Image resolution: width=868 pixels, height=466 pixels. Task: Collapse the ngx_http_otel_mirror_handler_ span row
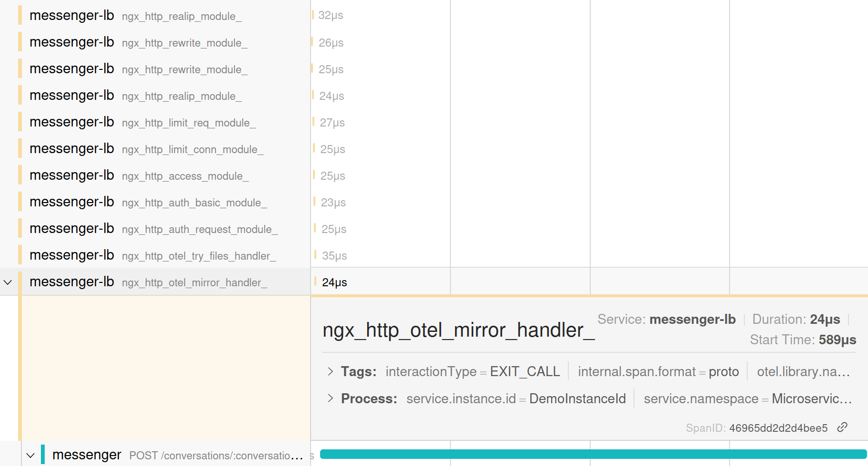8,282
